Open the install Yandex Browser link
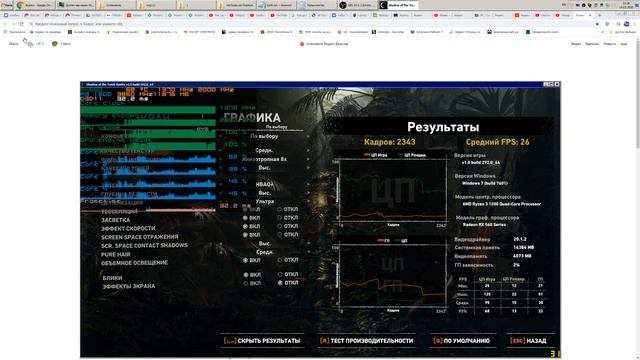The height and width of the screenshot is (360, 640). coord(327,44)
